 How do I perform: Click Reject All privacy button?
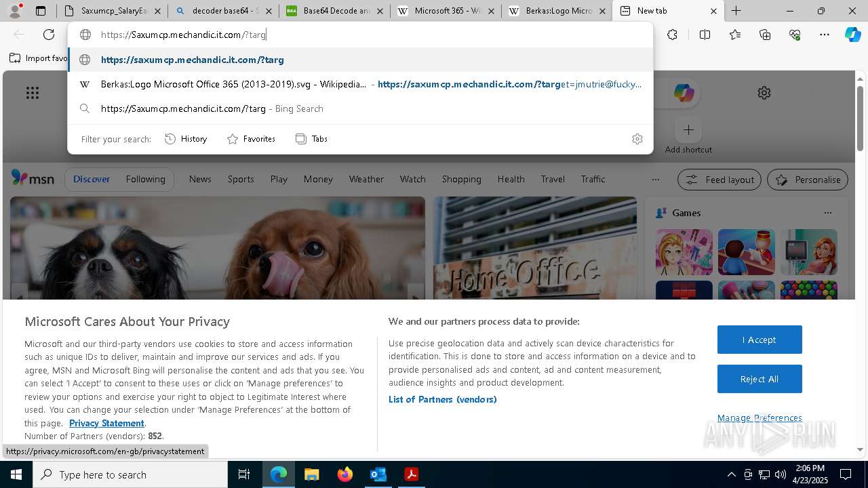pos(759,379)
